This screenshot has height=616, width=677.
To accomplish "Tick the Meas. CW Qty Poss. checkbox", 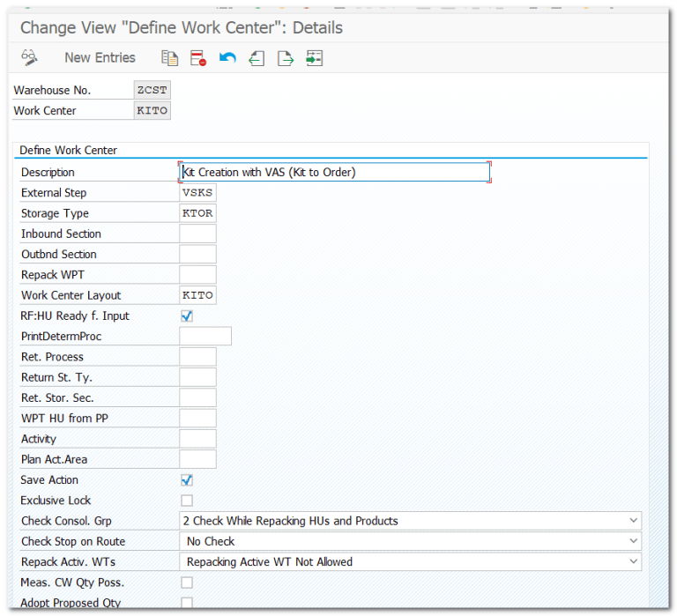I will [x=187, y=583].
